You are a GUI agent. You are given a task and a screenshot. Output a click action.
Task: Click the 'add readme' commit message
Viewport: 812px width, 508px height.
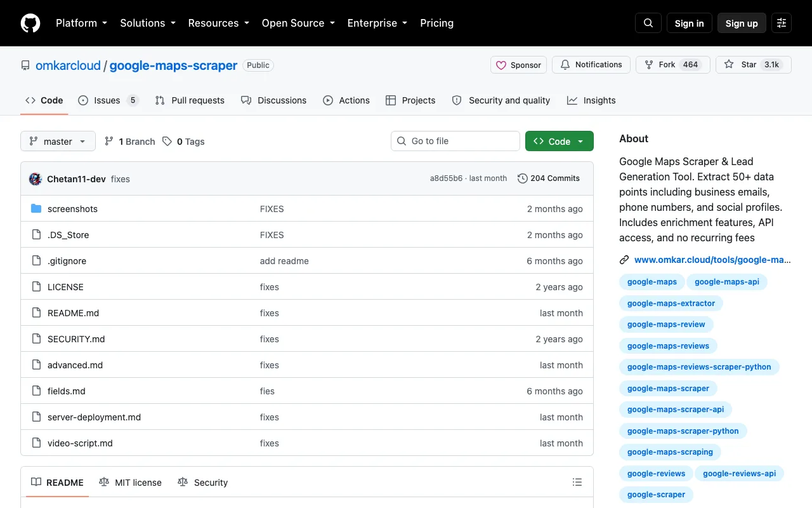[284, 261]
